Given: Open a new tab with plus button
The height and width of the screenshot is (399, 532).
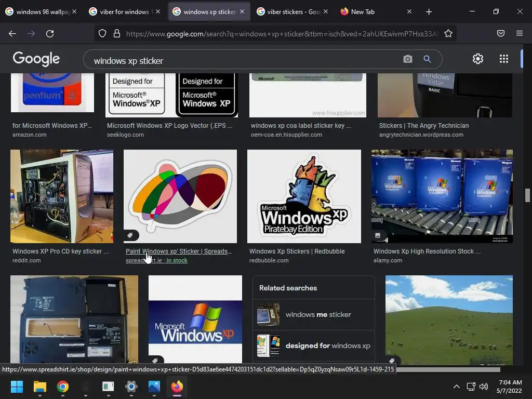Looking at the screenshot, I should pos(429,12).
